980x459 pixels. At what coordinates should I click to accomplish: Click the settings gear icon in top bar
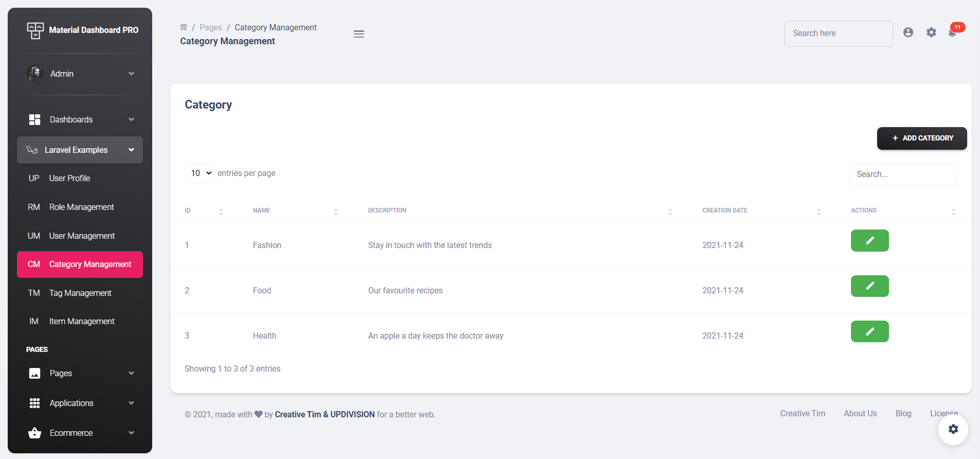931,32
